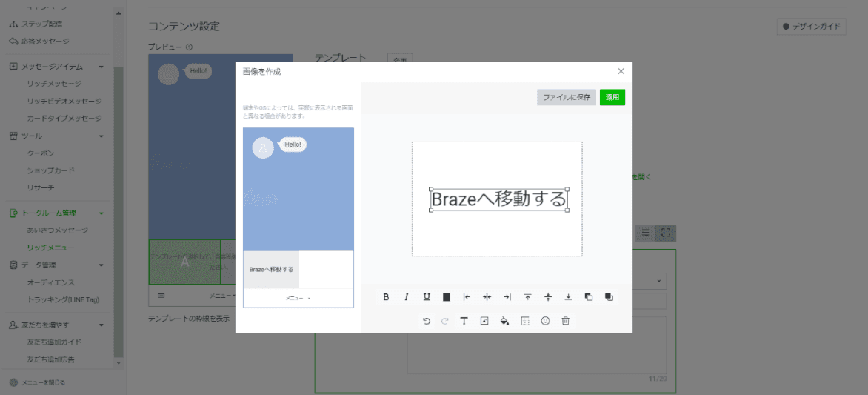Add a new text box

tap(464, 321)
